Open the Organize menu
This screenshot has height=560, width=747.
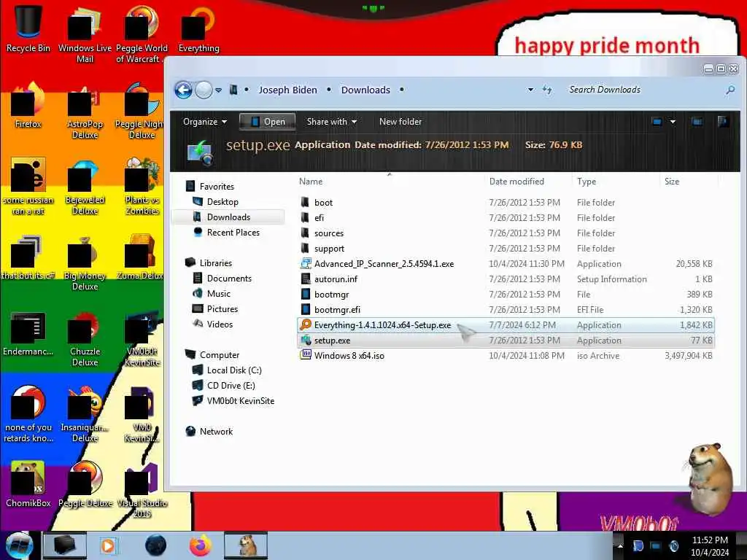(x=205, y=122)
